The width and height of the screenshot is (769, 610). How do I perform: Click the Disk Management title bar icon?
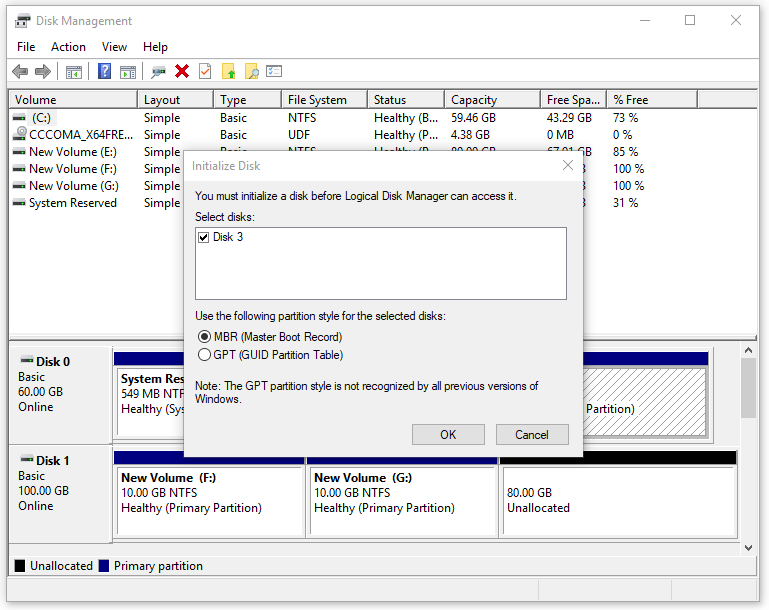[x=22, y=21]
